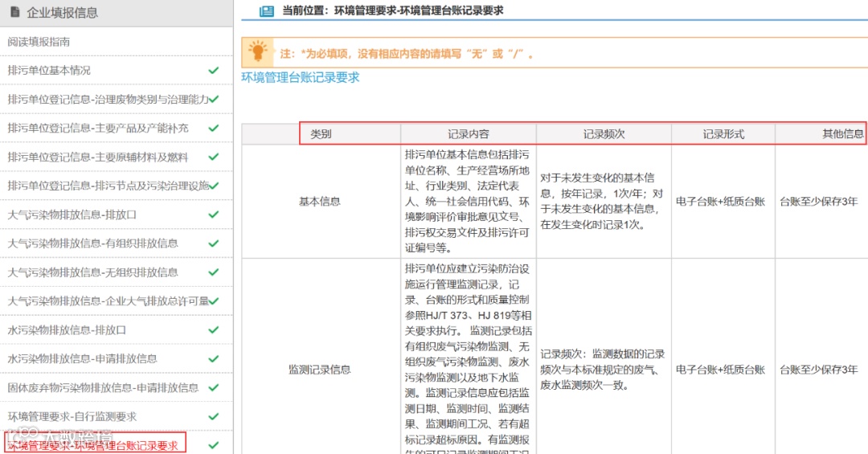Screen dimensions: 868x454
Task: Click checkmark beside 固体废弃物污染物排放信息
Action: click(214, 387)
